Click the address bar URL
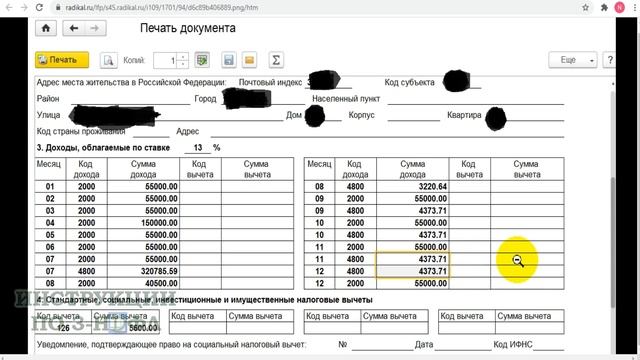 point(162,7)
